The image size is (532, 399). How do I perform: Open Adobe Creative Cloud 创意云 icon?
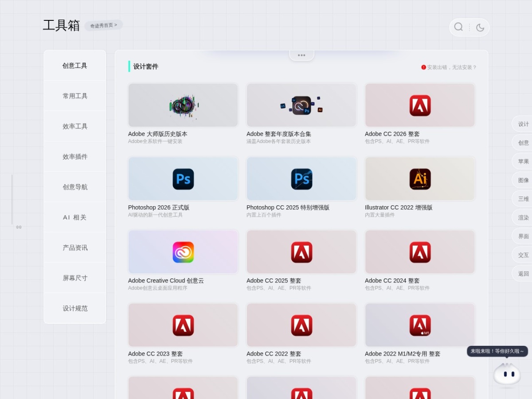(183, 252)
